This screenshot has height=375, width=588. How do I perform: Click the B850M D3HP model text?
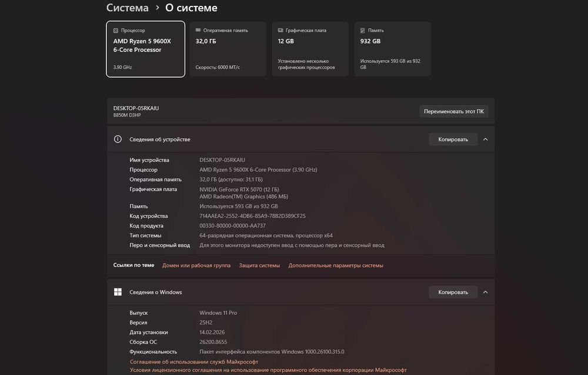pos(127,115)
